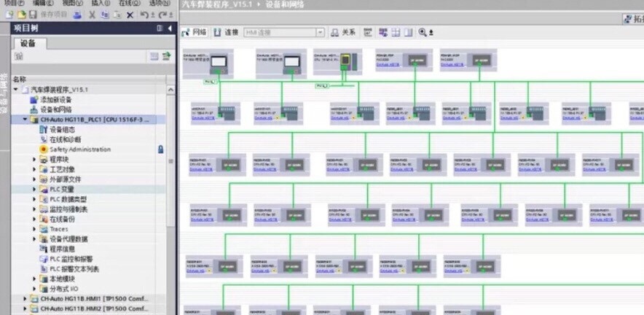Open 程序信息 tree item
The width and height of the screenshot is (644, 315).
point(63,249)
